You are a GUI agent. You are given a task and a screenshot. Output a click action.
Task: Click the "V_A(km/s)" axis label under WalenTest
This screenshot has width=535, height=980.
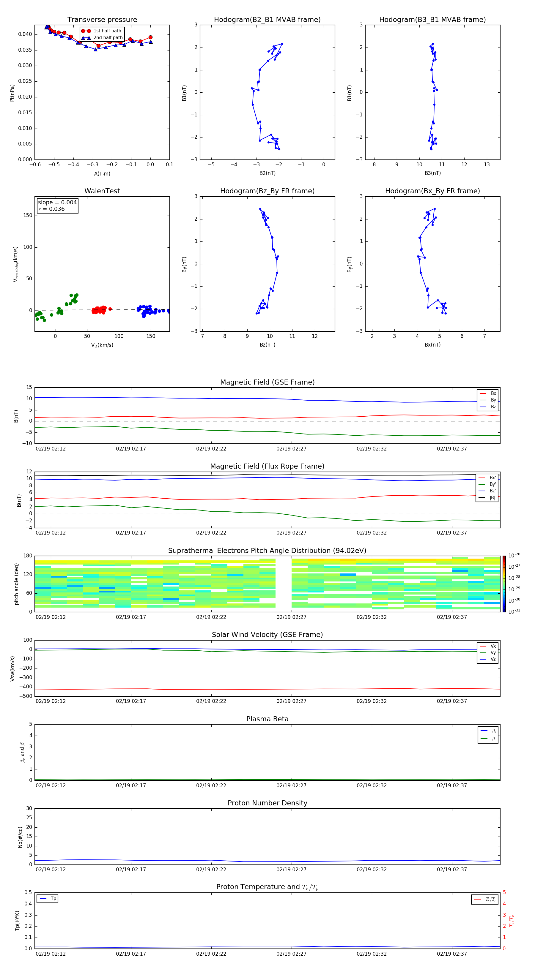pyautogui.click(x=102, y=345)
